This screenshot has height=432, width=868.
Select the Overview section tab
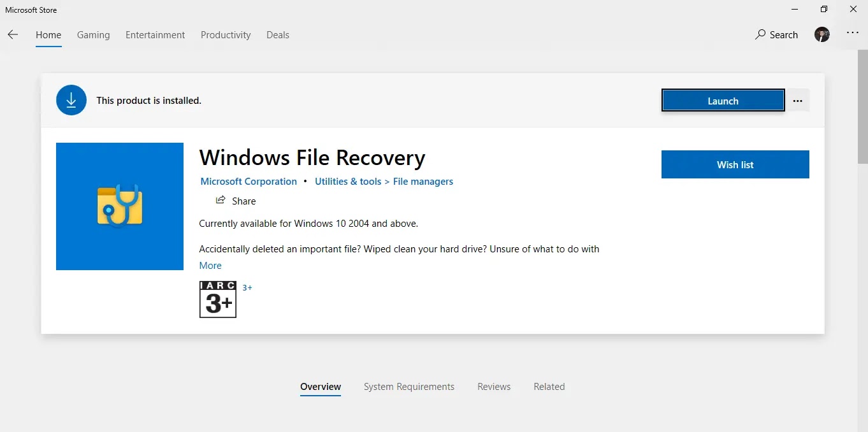coord(321,387)
